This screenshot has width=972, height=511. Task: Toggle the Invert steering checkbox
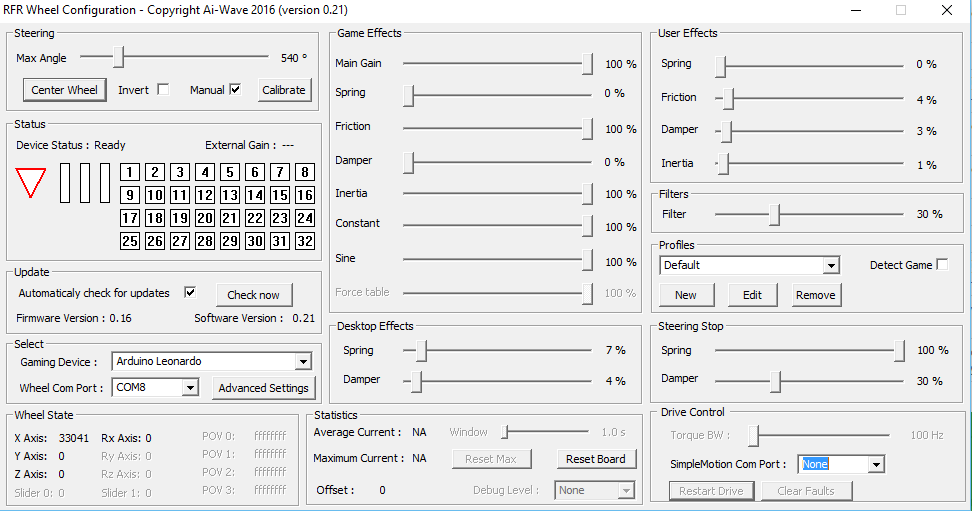(163, 89)
